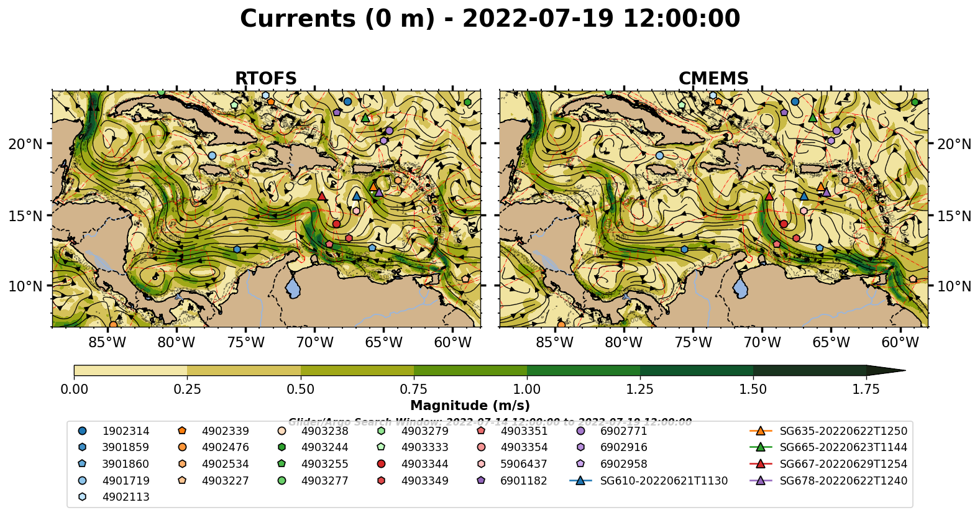
Task: Click the blue triangle glider on RTOFS map
Action: (x=357, y=196)
